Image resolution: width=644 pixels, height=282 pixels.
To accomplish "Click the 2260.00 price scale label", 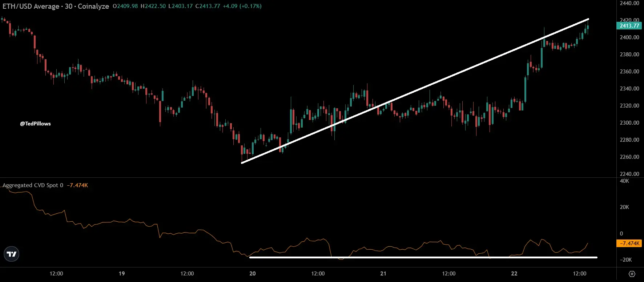I will (x=629, y=157).
